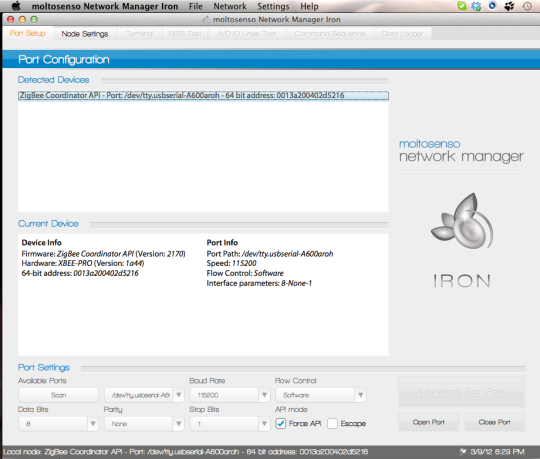Select the Terminal tab
The width and height of the screenshot is (540, 459).
(139, 34)
